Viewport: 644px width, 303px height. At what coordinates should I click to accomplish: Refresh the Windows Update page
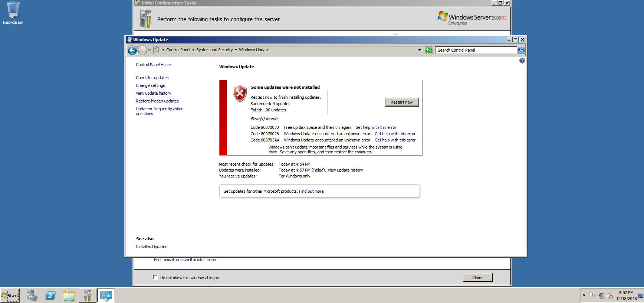[429, 50]
